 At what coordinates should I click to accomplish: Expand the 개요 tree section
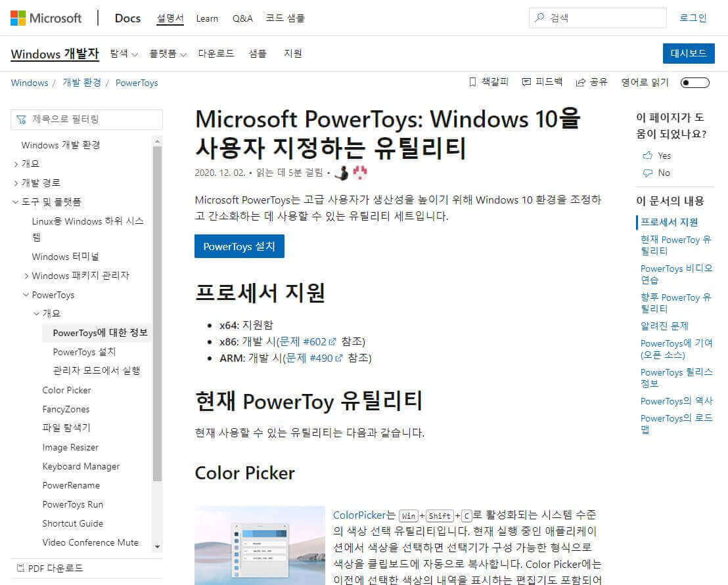pyautogui.click(x=16, y=163)
